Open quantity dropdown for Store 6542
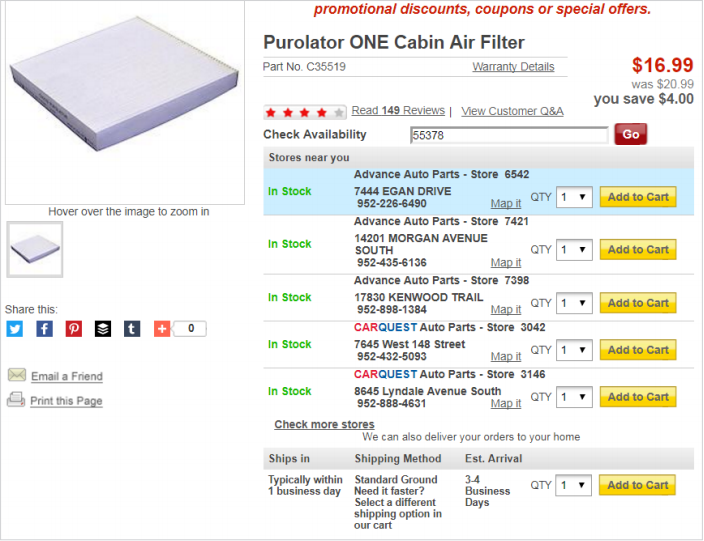704x541 pixels. click(574, 197)
